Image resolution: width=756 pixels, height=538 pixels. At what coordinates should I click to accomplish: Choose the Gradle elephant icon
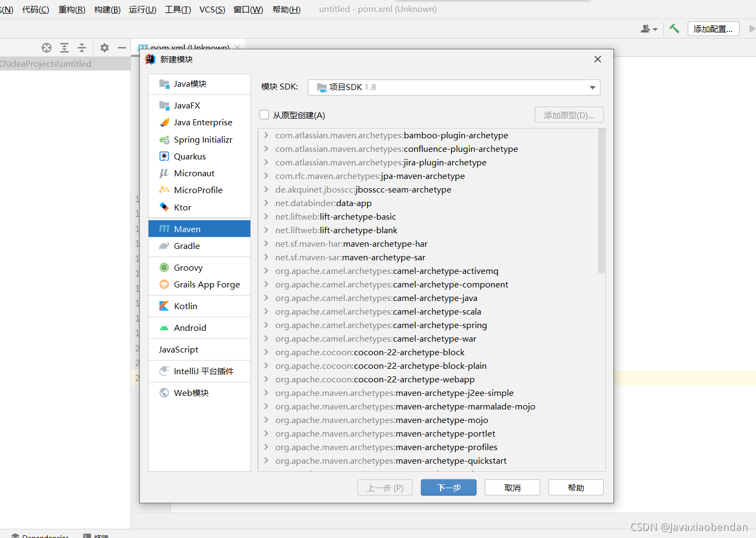tap(164, 246)
